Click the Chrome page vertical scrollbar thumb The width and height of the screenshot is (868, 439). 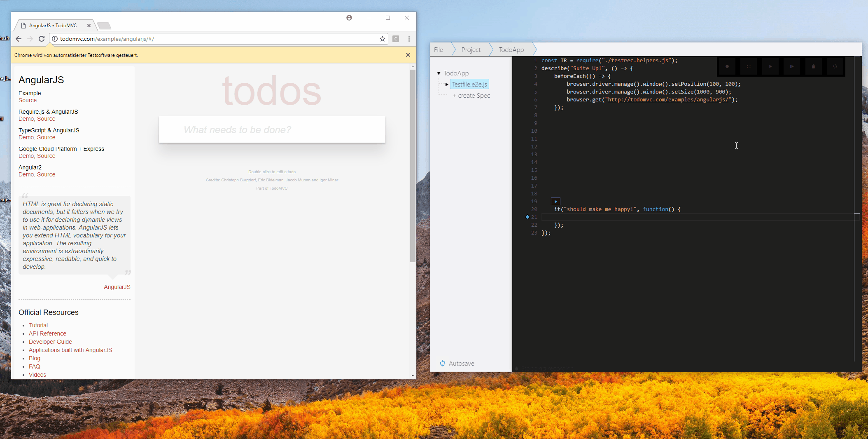(x=413, y=166)
